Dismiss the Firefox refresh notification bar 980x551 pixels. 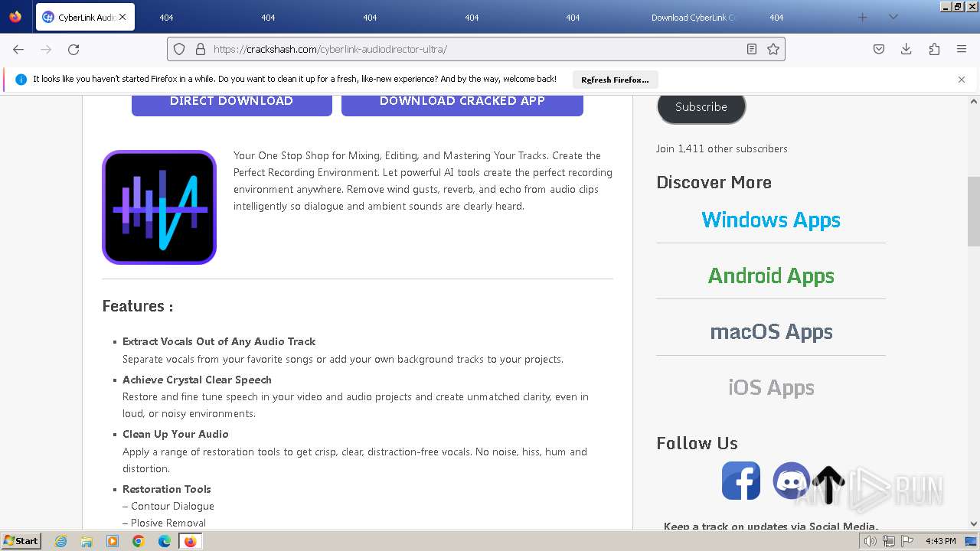pos(962,80)
